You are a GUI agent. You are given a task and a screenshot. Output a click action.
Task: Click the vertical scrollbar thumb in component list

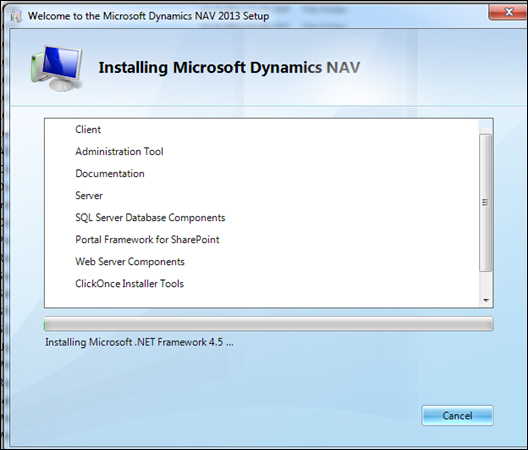pos(486,202)
